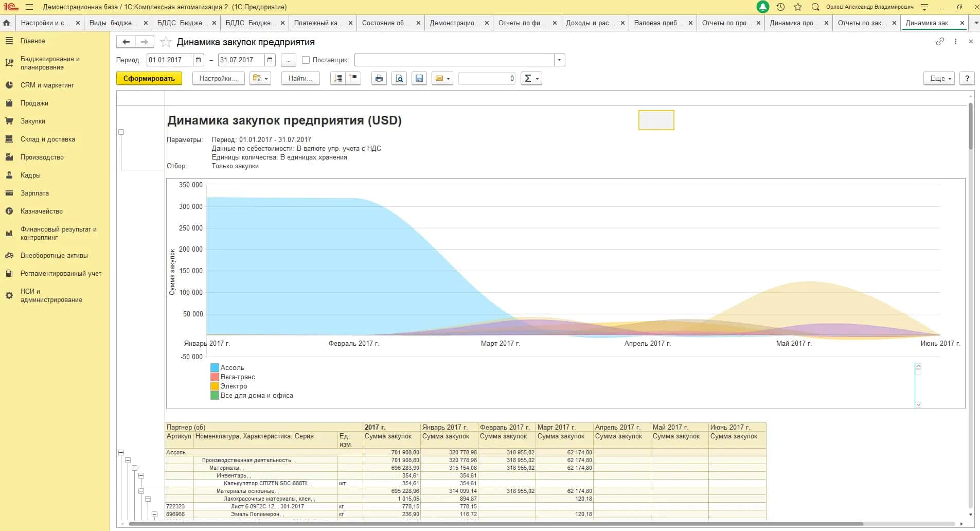Click the print report icon

pos(379,78)
